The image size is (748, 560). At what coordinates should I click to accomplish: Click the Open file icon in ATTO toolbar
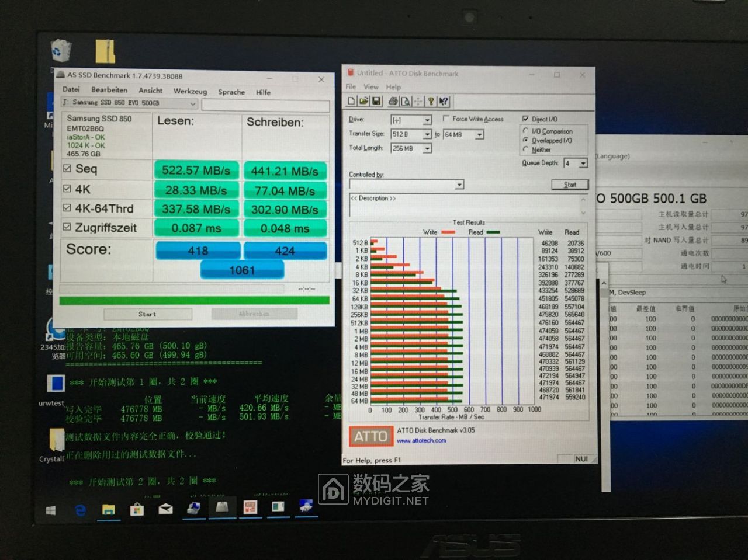[363, 101]
